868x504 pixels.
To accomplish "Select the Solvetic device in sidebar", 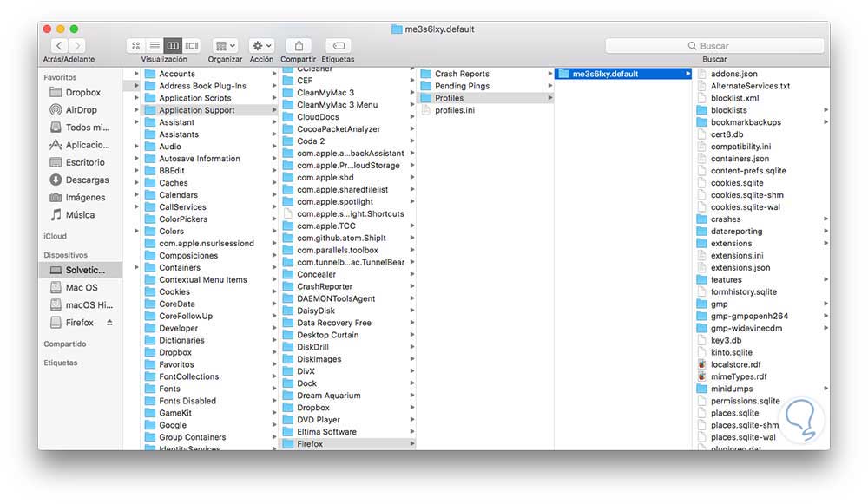I will click(x=81, y=270).
